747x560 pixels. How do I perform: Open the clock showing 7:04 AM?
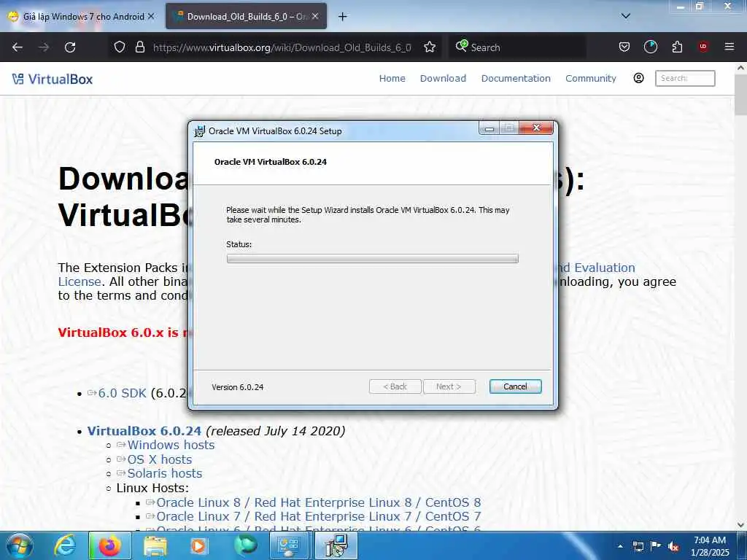pyautogui.click(x=710, y=546)
